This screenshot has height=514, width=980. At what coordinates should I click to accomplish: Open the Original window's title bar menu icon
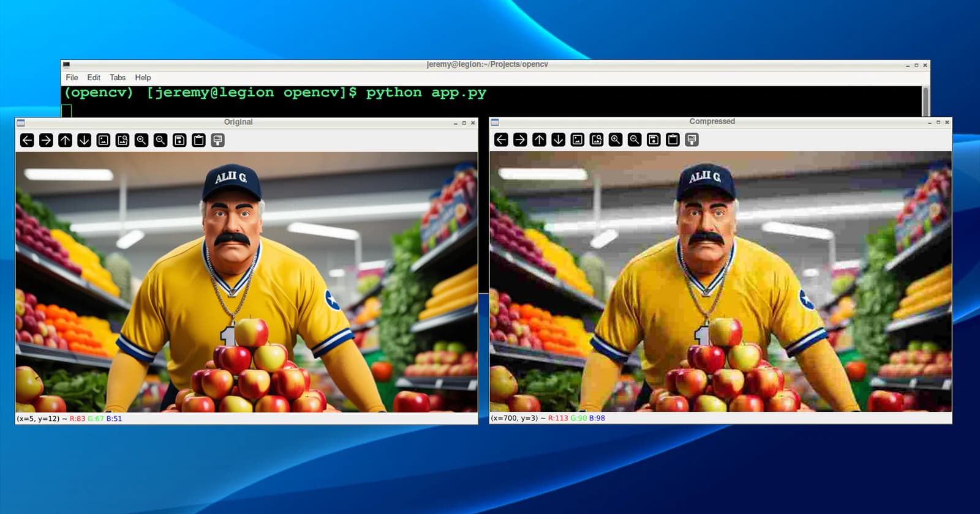(21, 122)
